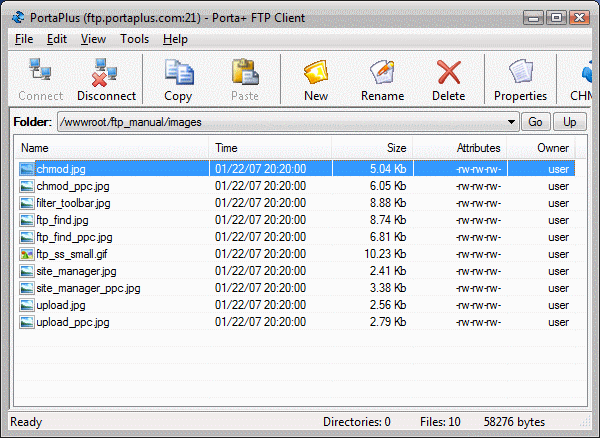The image size is (600, 438).
Task: Click the 5.04 Kb size cell
Action: tap(388, 169)
